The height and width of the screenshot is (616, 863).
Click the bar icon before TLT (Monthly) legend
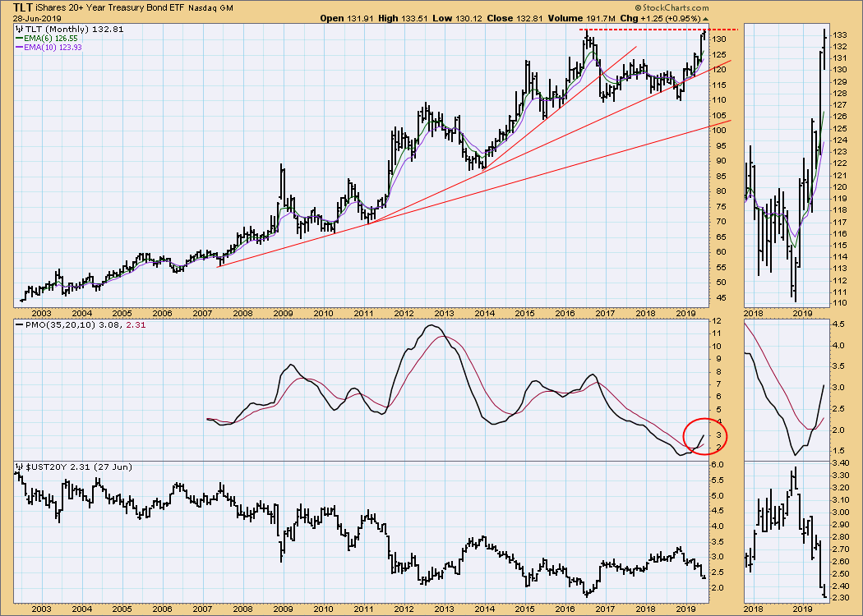pos(19,29)
